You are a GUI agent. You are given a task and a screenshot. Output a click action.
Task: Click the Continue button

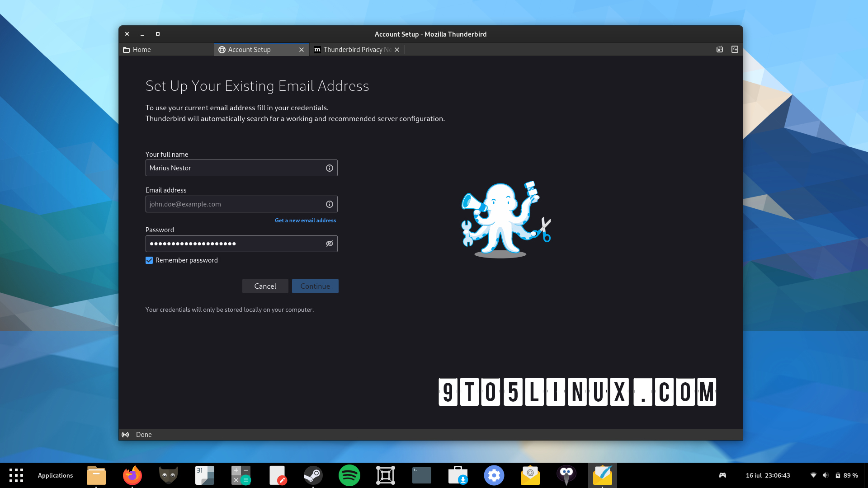click(315, 286)
